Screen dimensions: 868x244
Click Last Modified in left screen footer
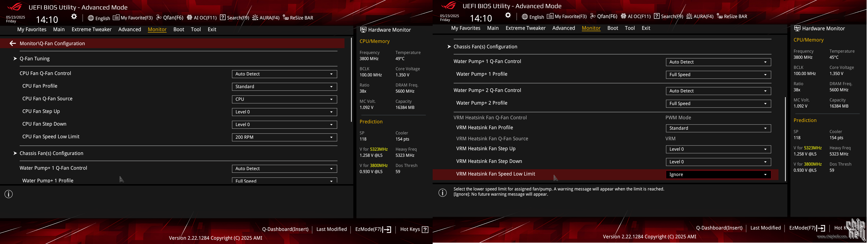332,229
